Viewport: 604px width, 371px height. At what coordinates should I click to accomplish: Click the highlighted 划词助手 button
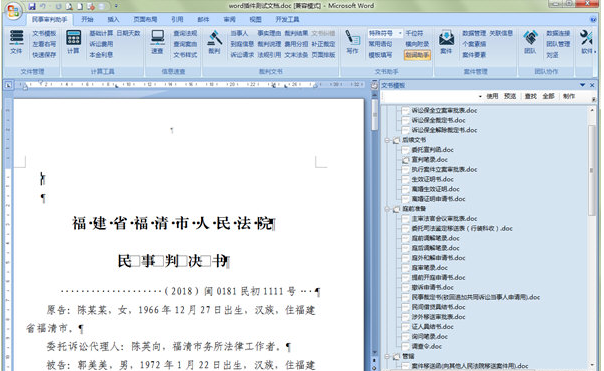tap(417, 55)
